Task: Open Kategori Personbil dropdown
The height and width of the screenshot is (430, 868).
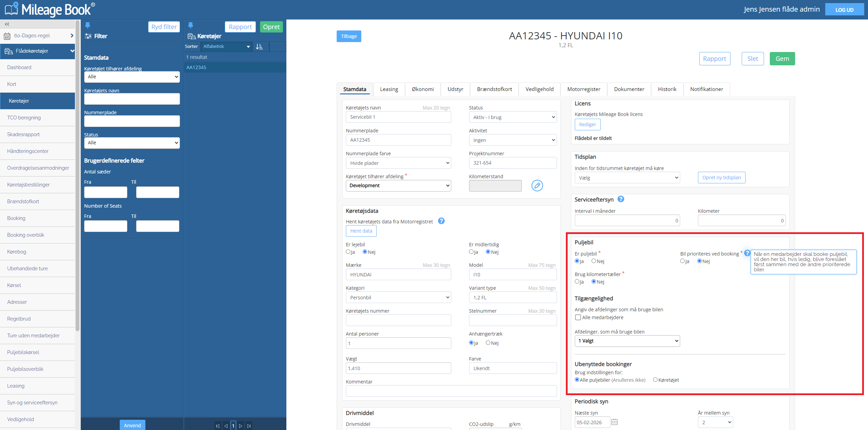Action: click(399, 297)
